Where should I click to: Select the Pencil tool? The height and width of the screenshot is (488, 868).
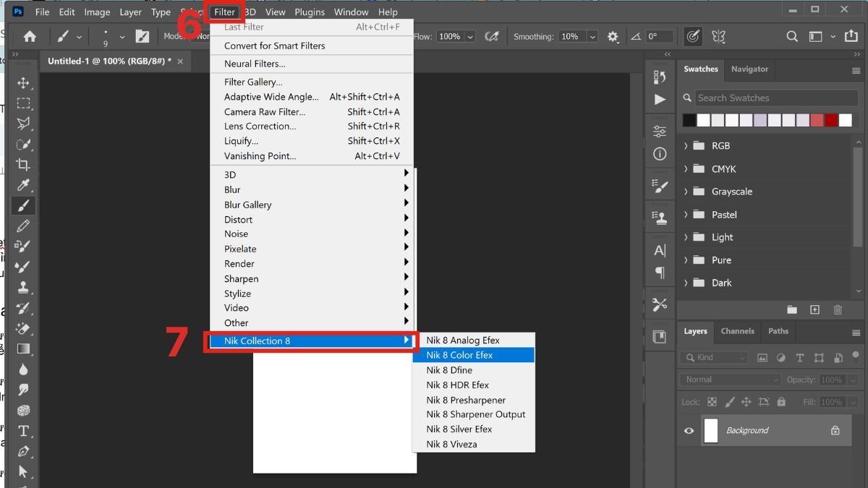point(23,226)
